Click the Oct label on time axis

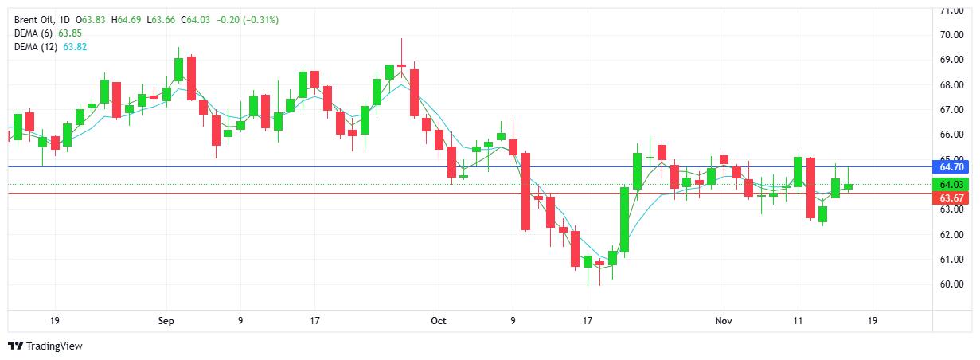click(x=439, y=321)
